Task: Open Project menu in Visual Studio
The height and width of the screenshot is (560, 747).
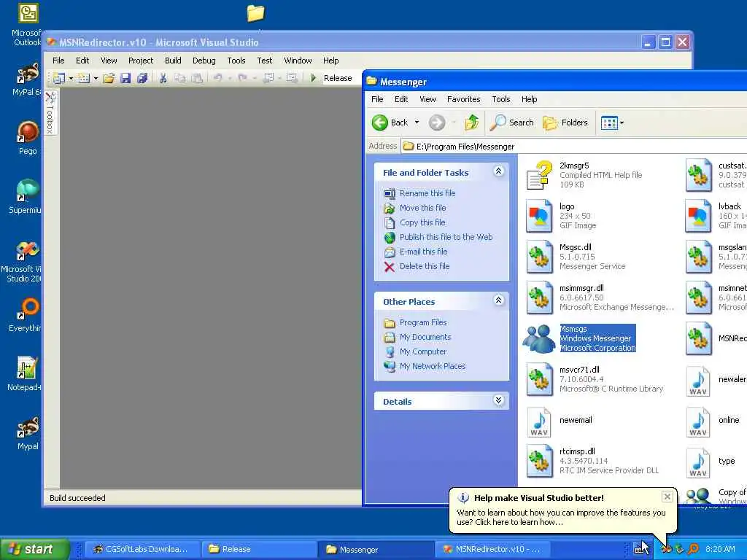Action: pyautogui.click(x=141, y=61)
